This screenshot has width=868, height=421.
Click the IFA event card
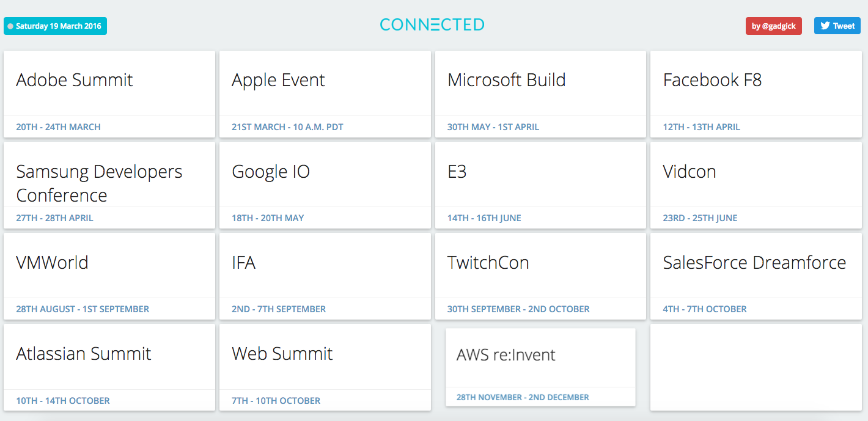(x=325, y=276)
